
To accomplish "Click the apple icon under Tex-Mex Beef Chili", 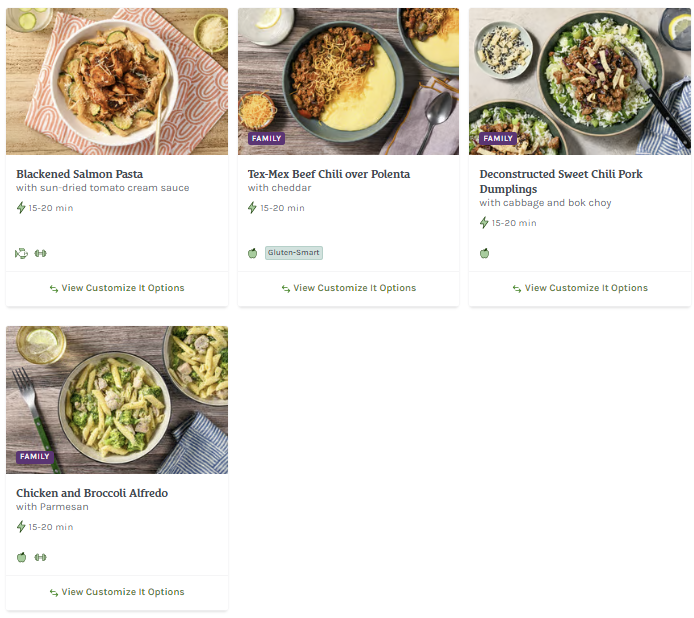I will point(253,253).
